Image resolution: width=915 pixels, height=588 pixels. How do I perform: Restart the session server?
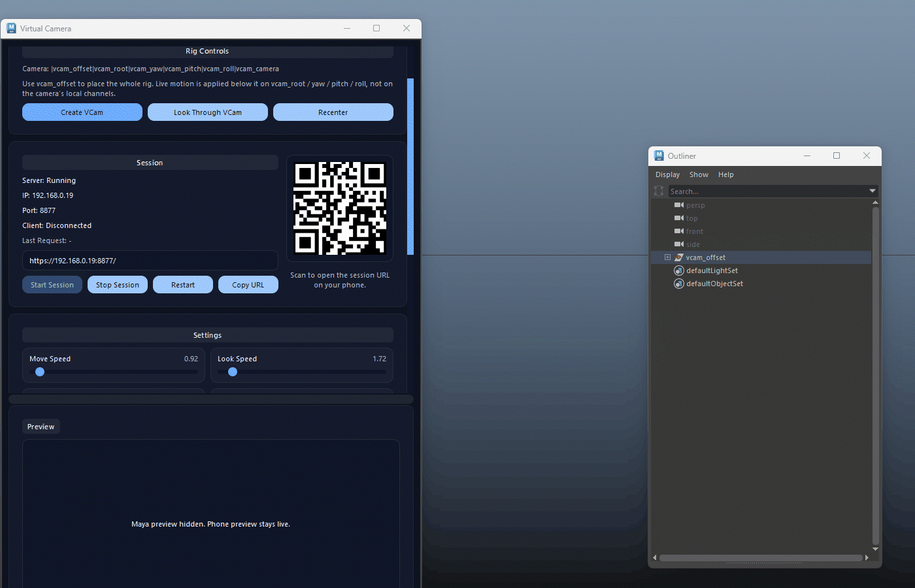click(x=183, y=285)
